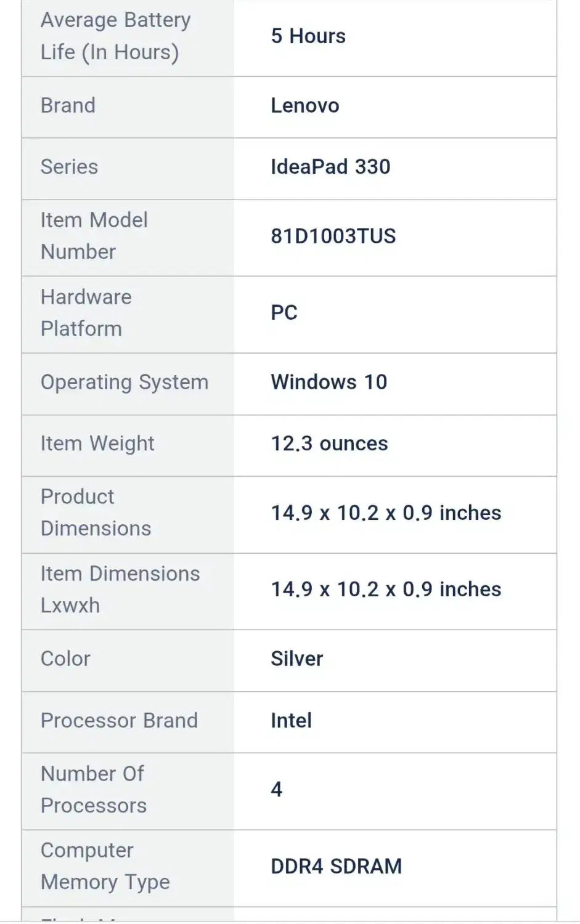The image size is (580, 924).
Task: Click the 'PC' hardware platform value
Action: (284, 313)
